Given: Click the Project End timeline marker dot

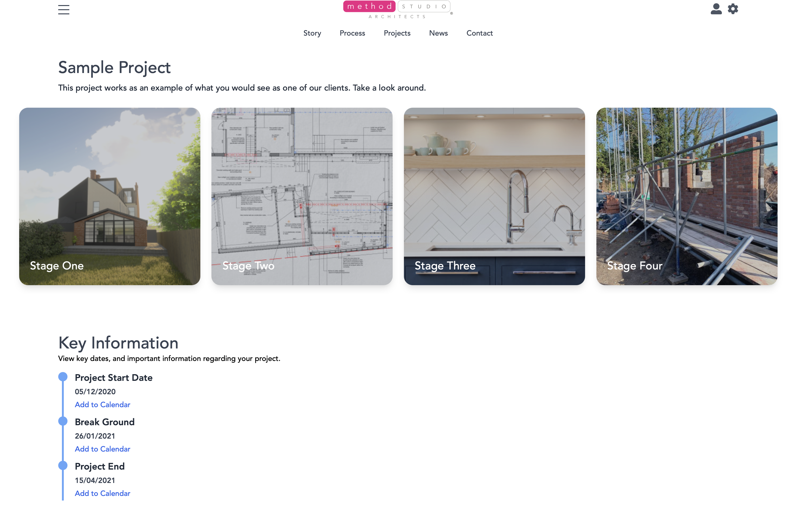Looking at the screenshot, I should coord(63,465).
